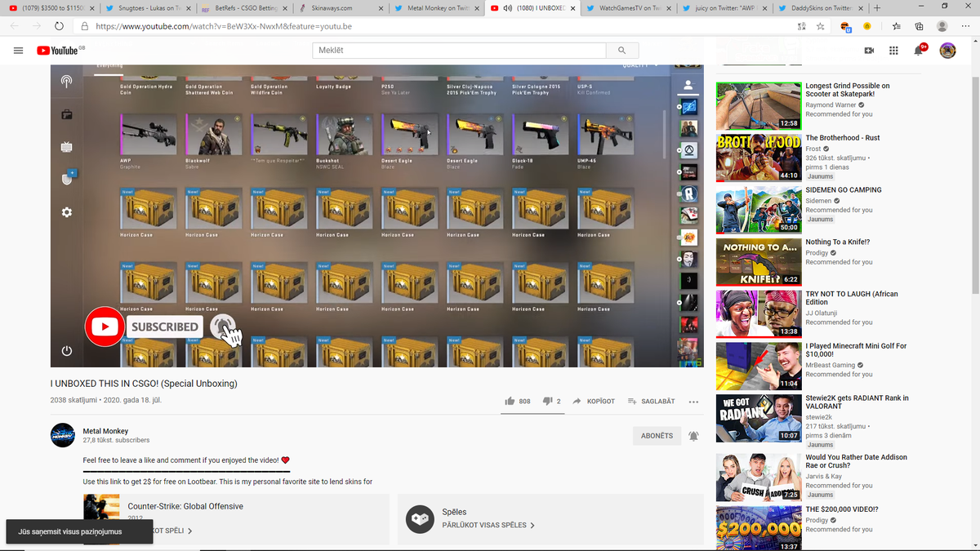
Task: Open Would You Rather Date Addison Rae title
Action: click(856, 461)
